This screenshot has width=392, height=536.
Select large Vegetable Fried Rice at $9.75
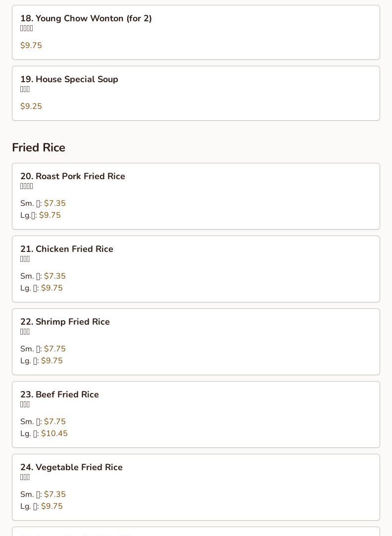tap(52, 506)
